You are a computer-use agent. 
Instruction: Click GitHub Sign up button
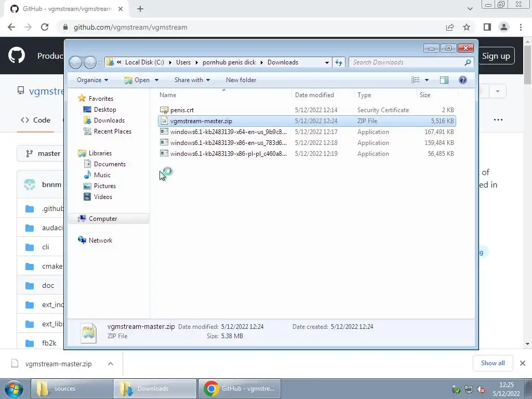click(x=496, y=56)
